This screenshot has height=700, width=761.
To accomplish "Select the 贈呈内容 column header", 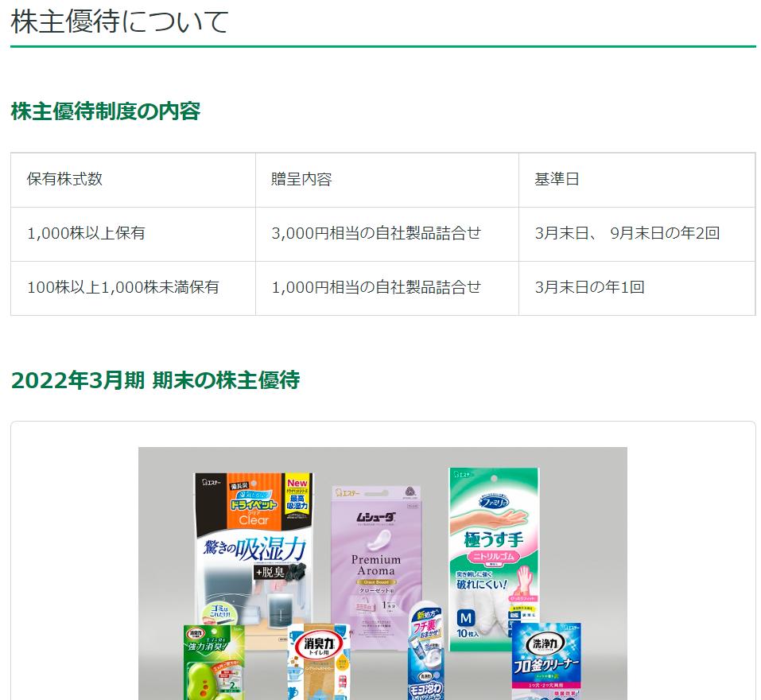I will pos(301,179).
